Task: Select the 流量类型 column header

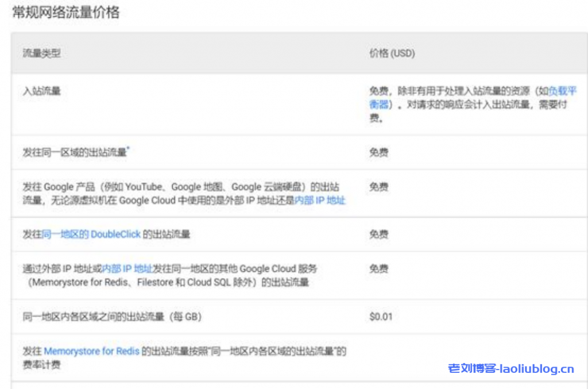Action: click(x=41, y=53)
